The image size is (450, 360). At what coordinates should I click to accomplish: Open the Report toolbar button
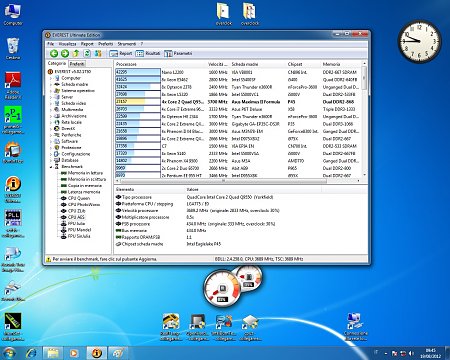121,53
